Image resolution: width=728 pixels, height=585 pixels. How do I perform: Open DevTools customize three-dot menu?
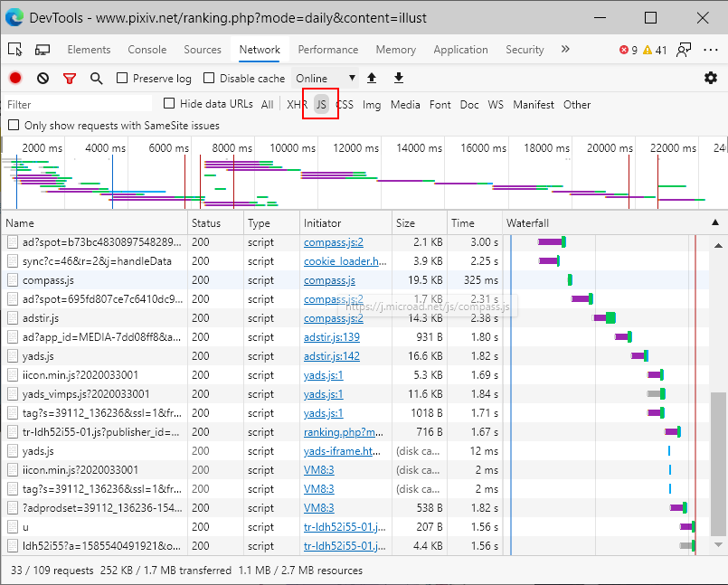(x=710, y=50)
